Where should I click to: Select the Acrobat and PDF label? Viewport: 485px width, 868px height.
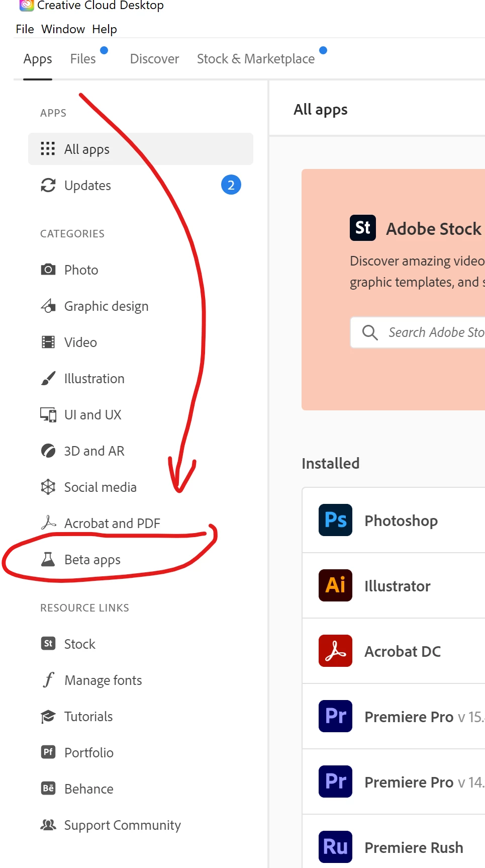tap(112, 524)
